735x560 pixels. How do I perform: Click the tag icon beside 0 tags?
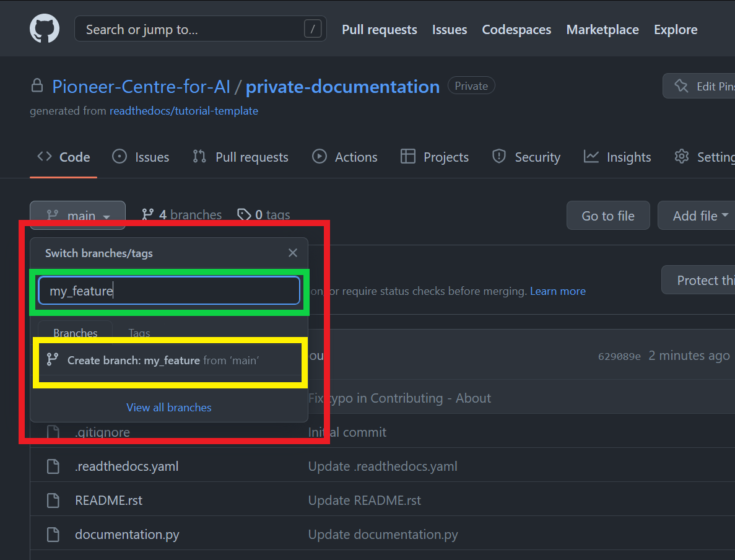pyautogui.click(x=244, y=215)
